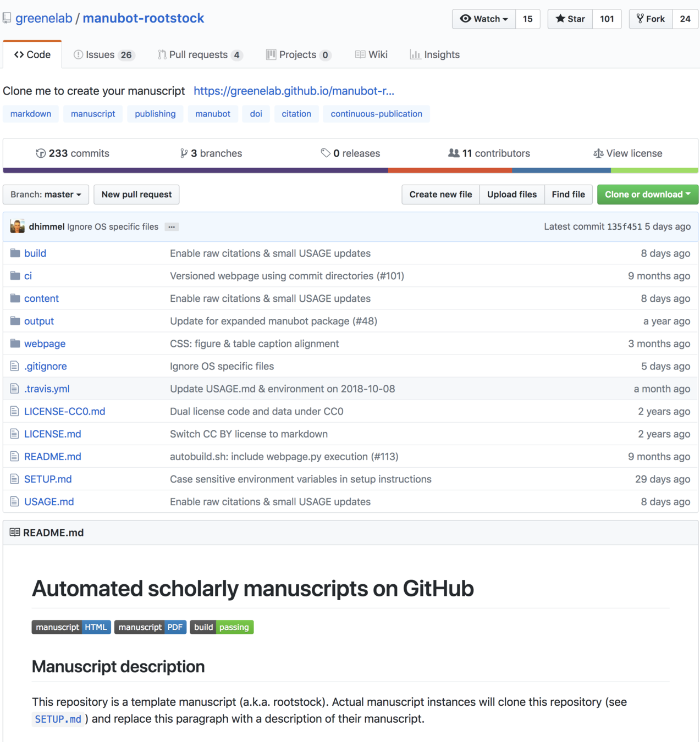Select the markdown topic tag

pos(31,114)
